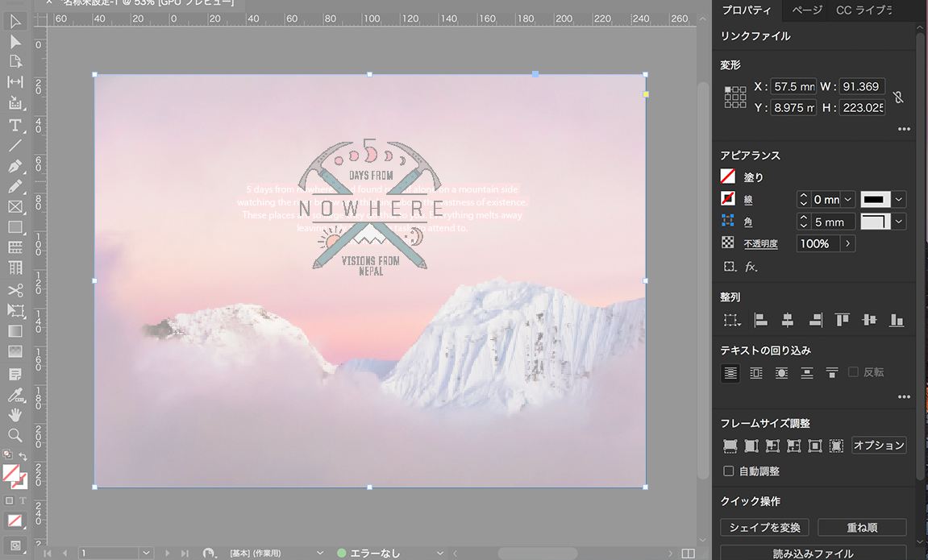
Task: Select the Zoom tool magnifier
Action: click(15, 435)
